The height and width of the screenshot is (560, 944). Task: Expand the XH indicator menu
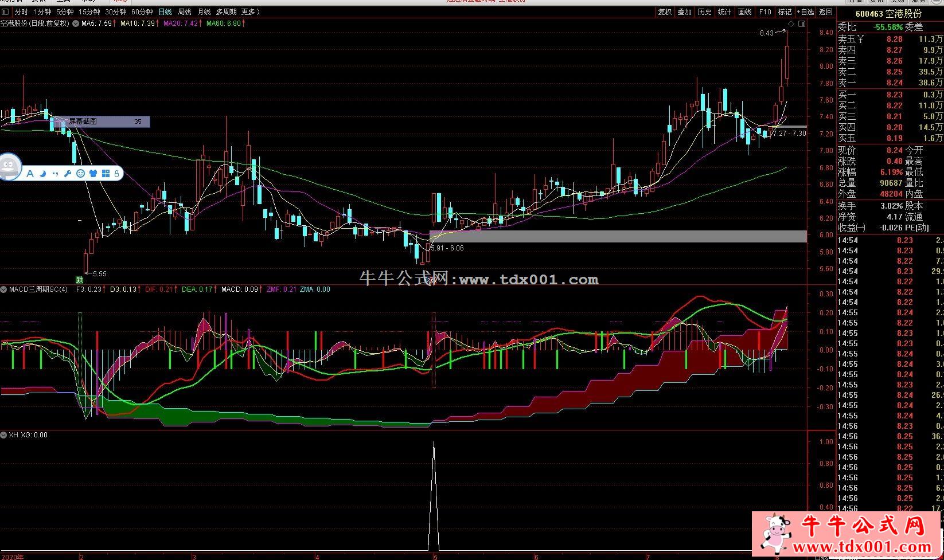click(4, 435)
